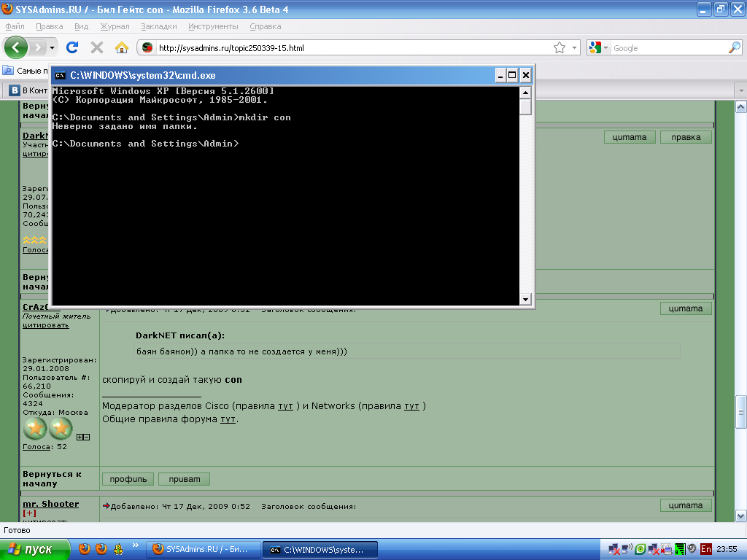Click the цитировать link under Почетный житель
The height and width of the screenshot is (560, 747).
46,324
